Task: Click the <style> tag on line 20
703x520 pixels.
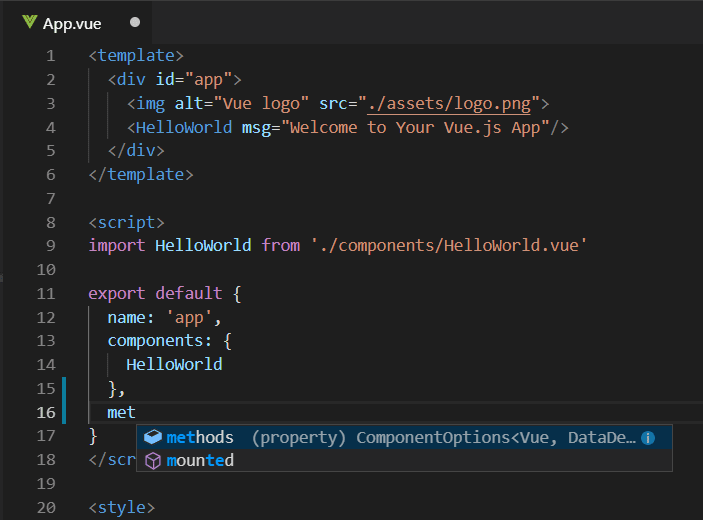Action: tap(122, 508)
